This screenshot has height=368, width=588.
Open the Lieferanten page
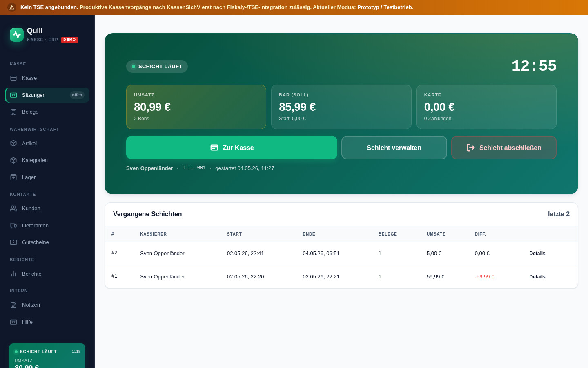(x=47, y=226)
